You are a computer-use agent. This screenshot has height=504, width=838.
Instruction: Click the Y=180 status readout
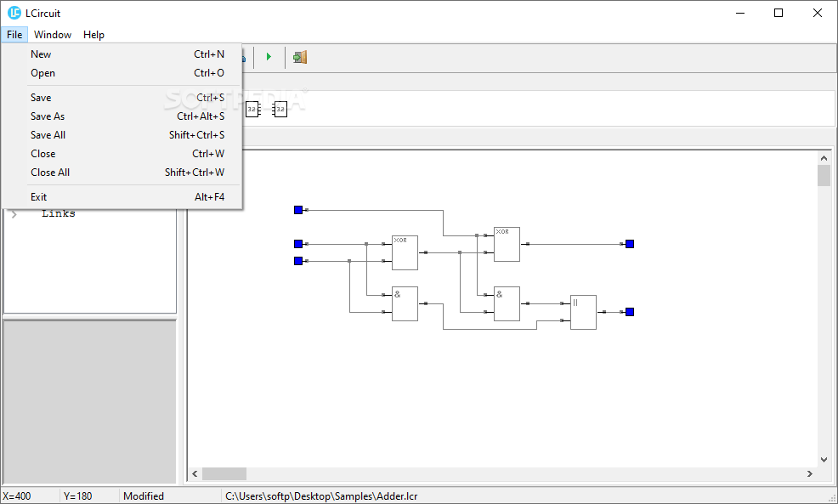(x=78, y=496)
